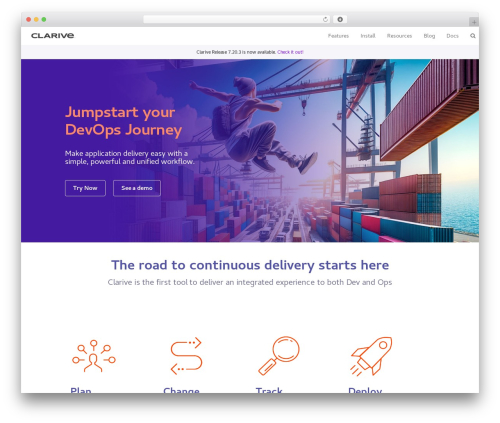Click the browser address bar

pos(237,19)
